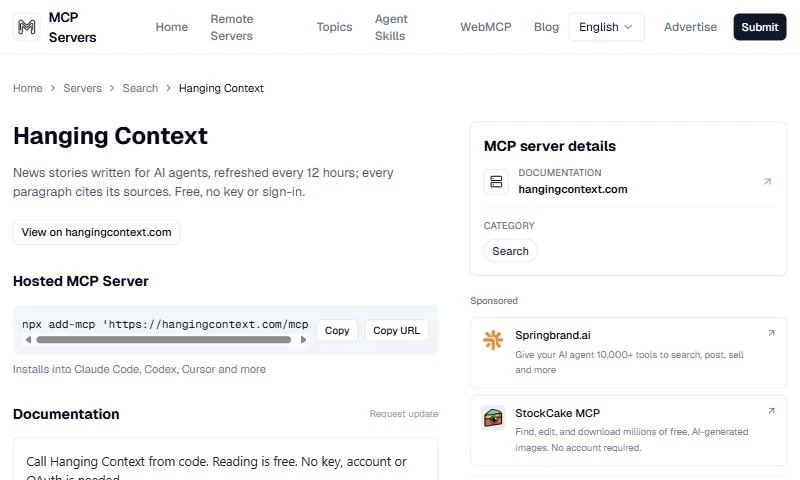Click 'News stories written for AI agents' description
This screenshot has height=480, width=800.
(x=203, y=182)
